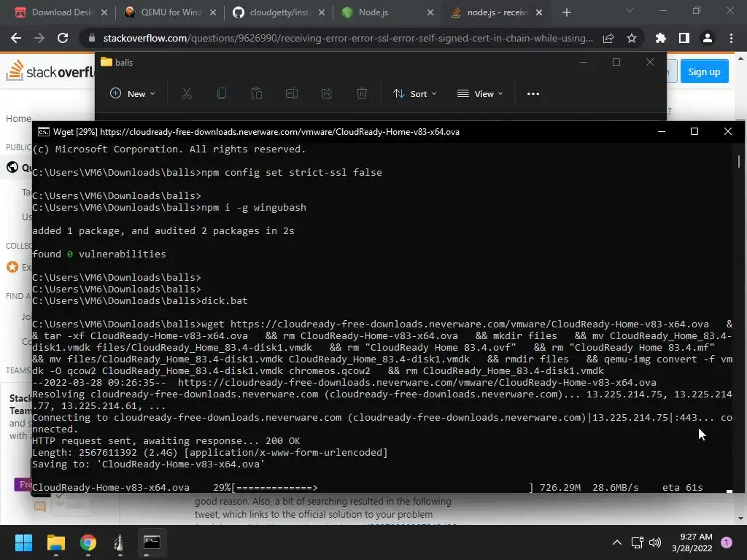The height and width of the screenshot is (560, 747).
Task: Switch to the QEMU for Windows tab
Action: pos(169,12)
